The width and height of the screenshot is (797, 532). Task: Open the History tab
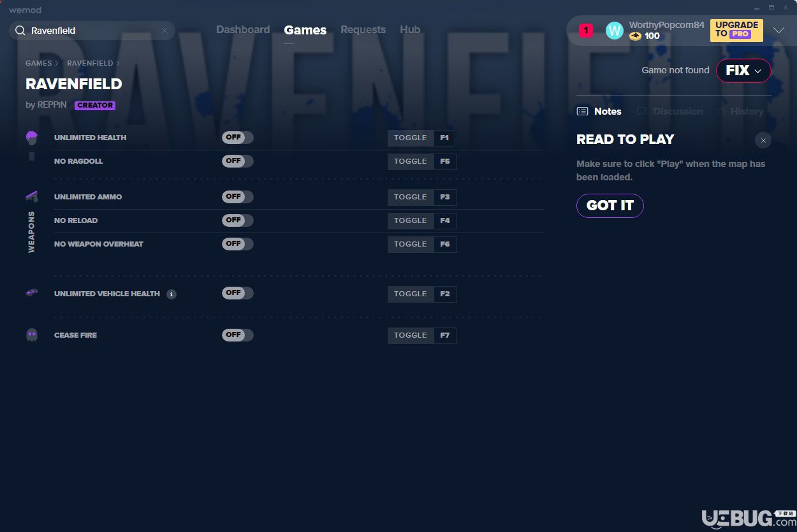(740, 111)
